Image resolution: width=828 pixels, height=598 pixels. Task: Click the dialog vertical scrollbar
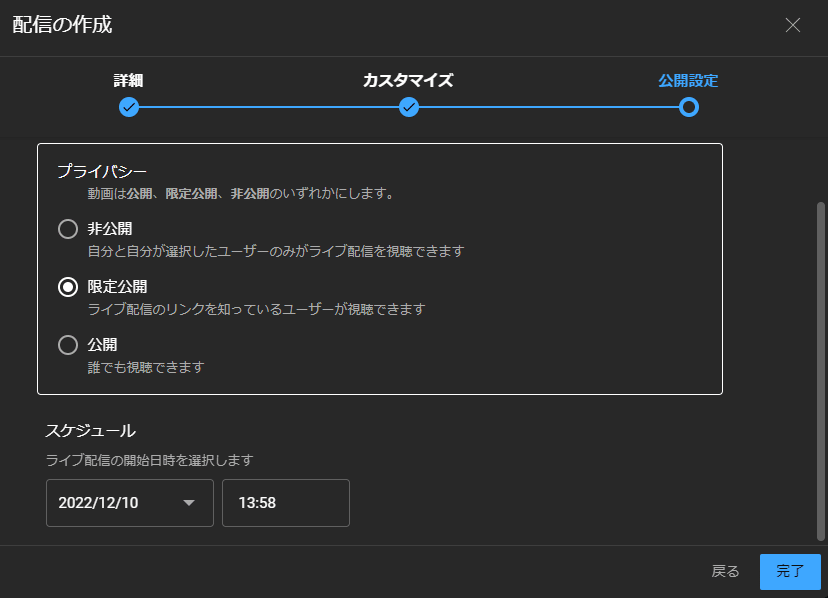click(821, 371)
